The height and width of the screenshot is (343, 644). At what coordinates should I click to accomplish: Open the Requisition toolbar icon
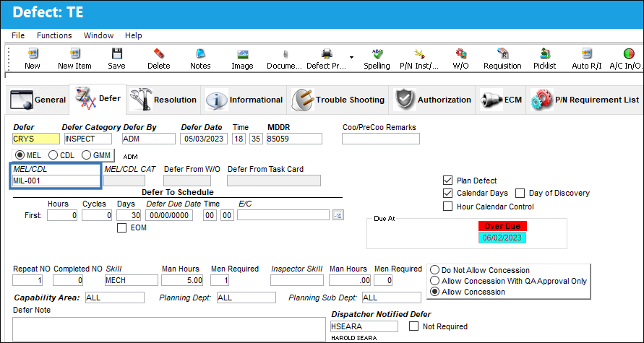pyautogui.click(x=502, y=53)
